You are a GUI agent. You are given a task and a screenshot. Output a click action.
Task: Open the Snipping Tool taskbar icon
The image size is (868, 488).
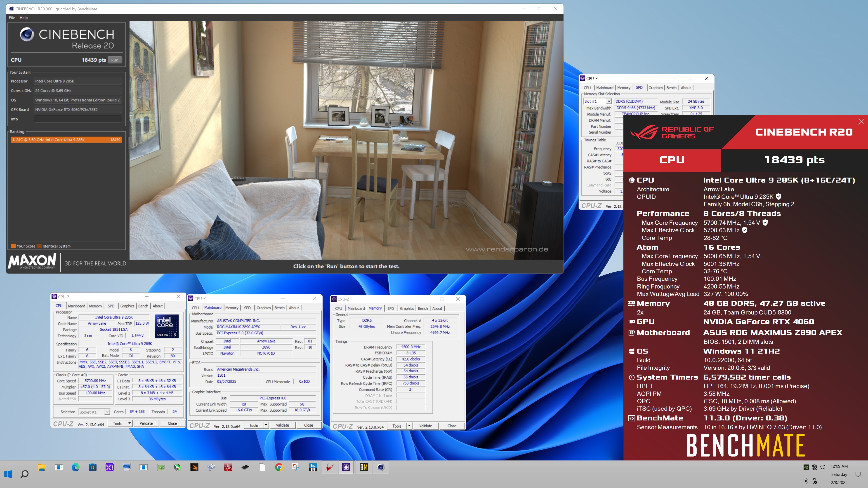296,467
